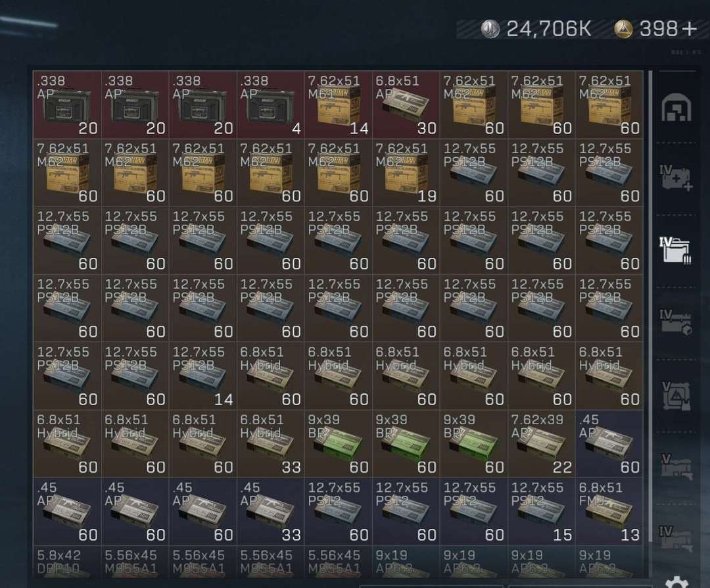Switch to the level IV medical case
This screenshot has height=588, width=710.
(x=676, y=178)
